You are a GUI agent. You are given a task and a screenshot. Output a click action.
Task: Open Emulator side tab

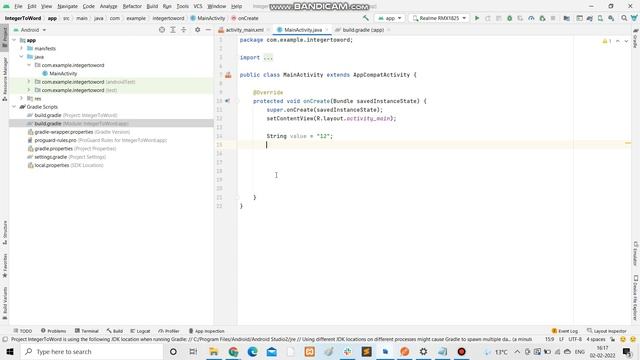tap(635, 253)
